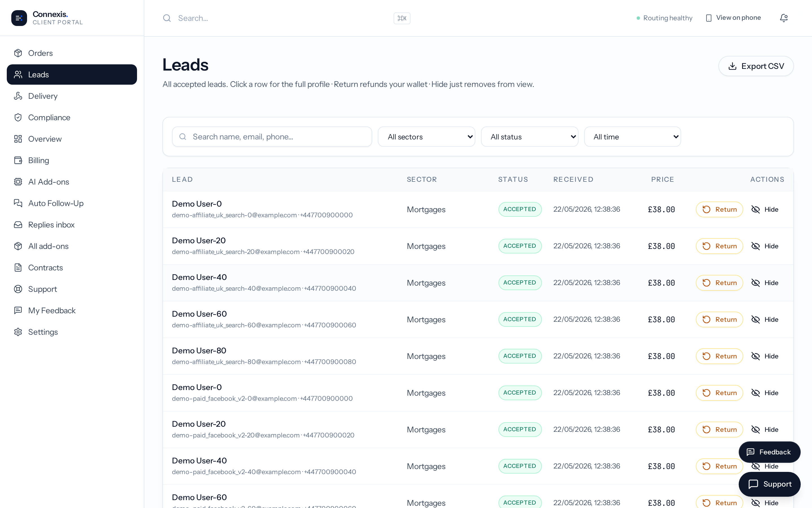
Task: Go to Orders in the sidebar
Action: pos(72,53)
